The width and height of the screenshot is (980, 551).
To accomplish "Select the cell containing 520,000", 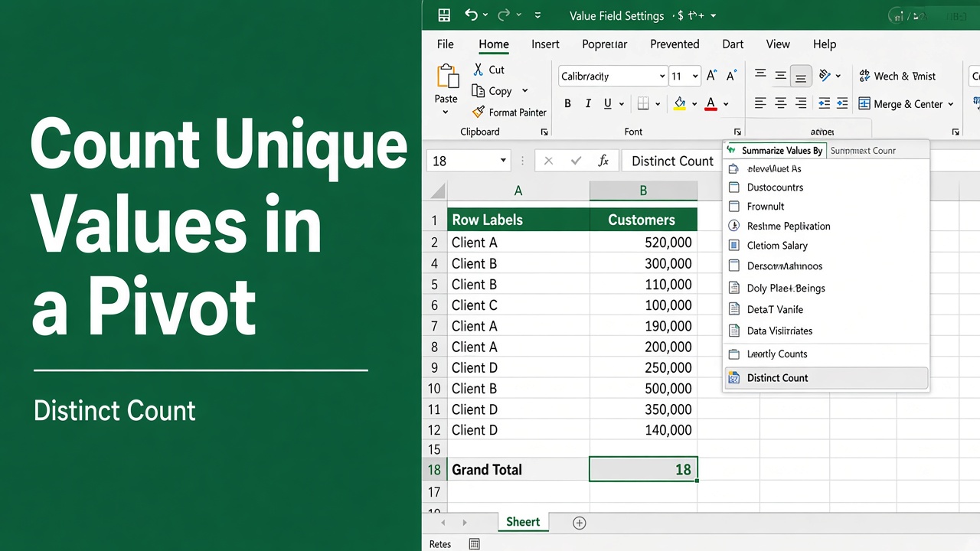I will coord(643,243).
